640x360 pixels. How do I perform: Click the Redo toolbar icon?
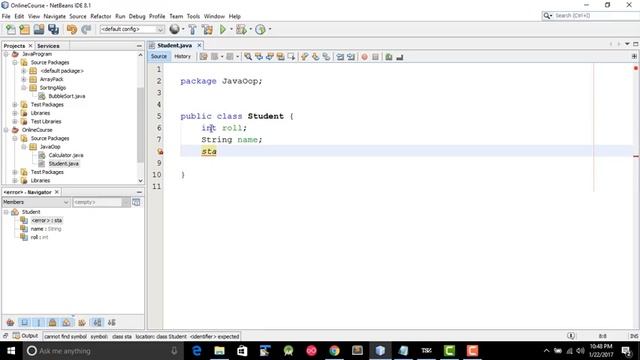point(86,29)
